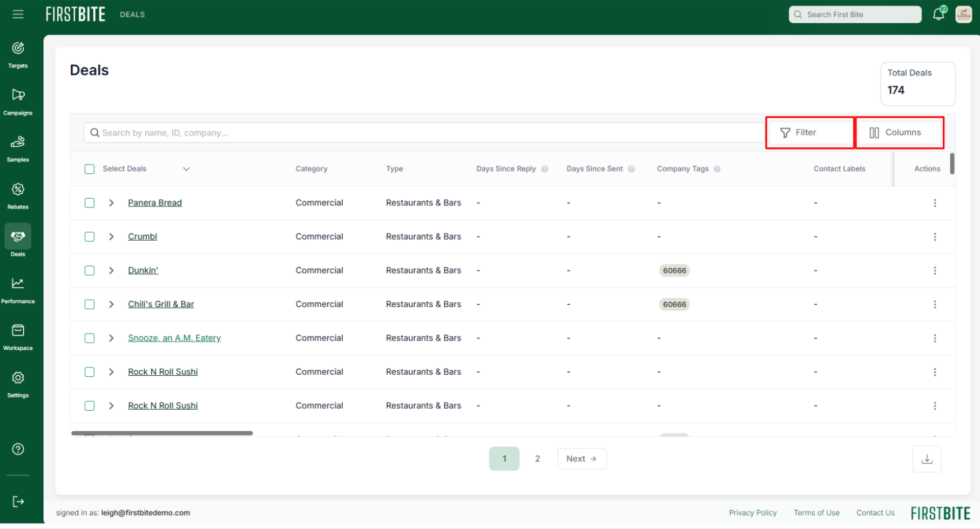
Task: Open the hamburger menu icon
Action: [x=18, y=14]
